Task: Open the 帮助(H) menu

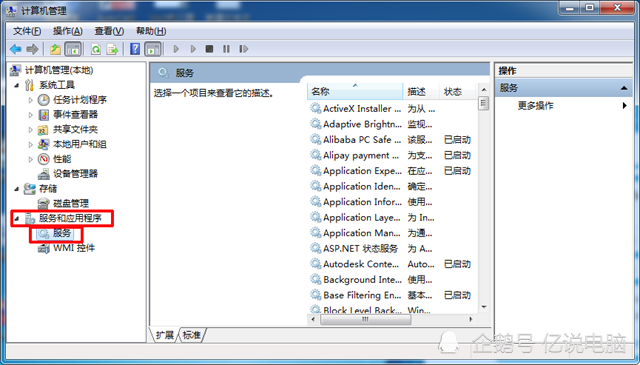Action: point(151,31)
